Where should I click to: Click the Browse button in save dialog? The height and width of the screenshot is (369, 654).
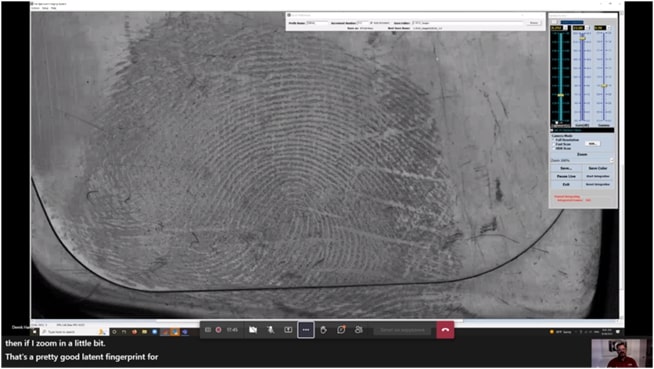(x=533, y=23)
